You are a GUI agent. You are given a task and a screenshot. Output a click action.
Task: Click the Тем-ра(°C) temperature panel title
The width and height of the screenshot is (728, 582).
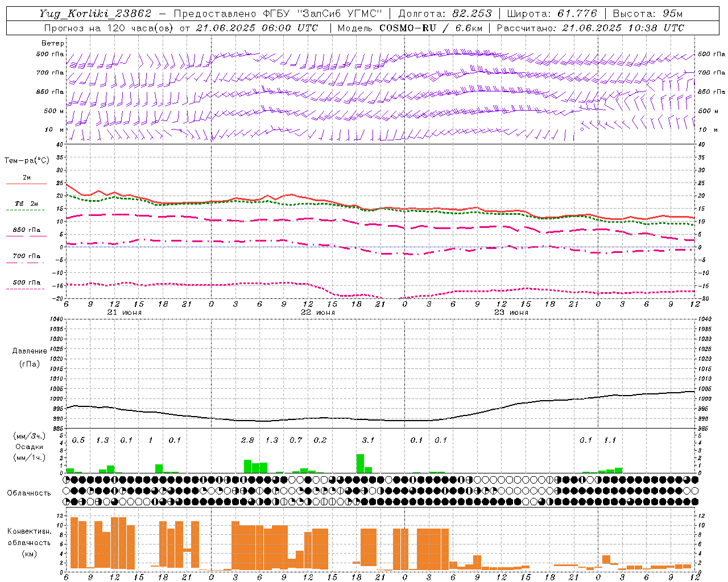[x=27, y=161]
